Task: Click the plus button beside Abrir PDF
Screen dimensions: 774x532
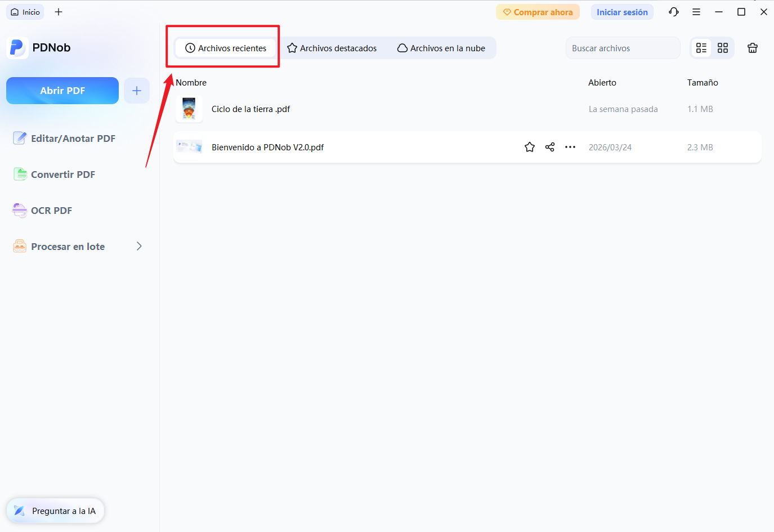Action: click(137, 91)
